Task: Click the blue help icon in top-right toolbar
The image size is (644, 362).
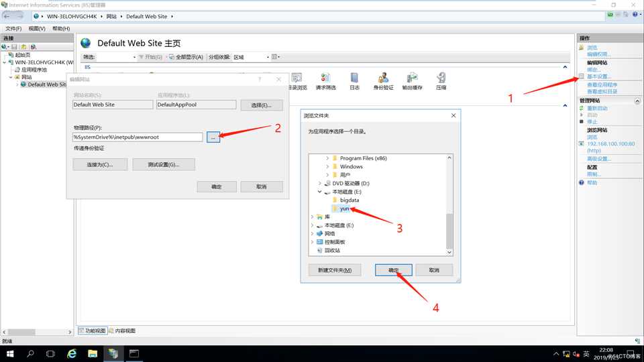Action: pos(635,14)
